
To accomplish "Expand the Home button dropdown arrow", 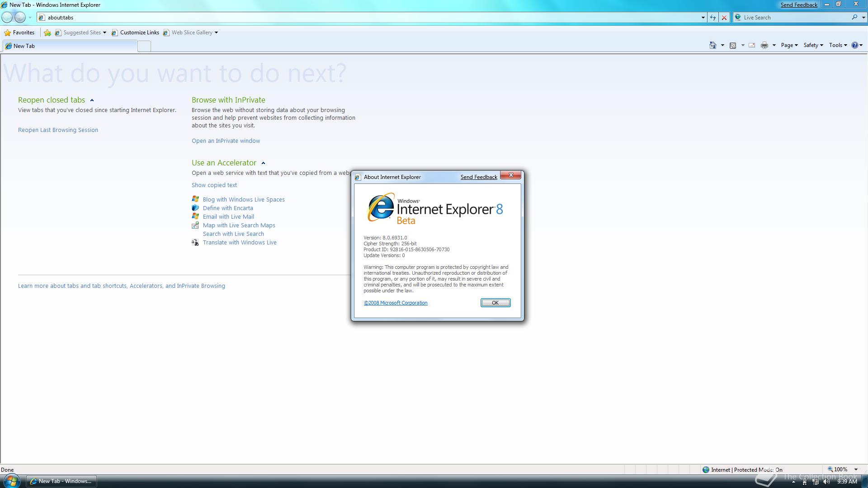I will (x=722, y=45).
